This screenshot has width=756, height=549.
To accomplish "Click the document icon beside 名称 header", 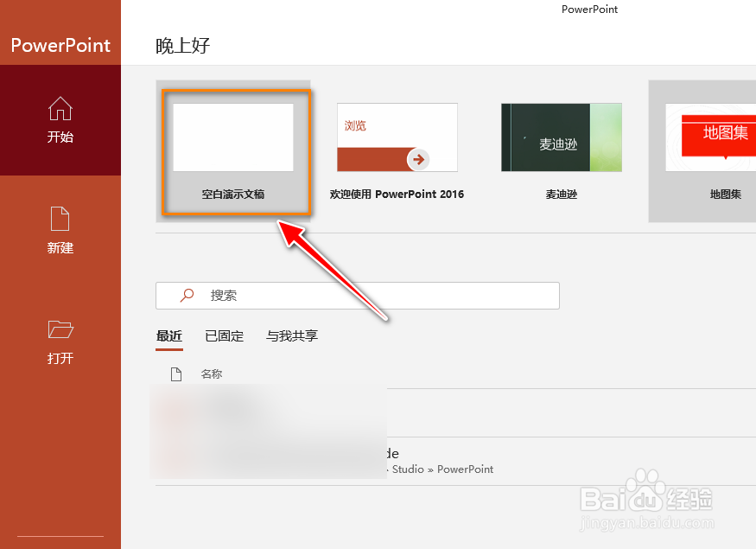I will point(177,373).
